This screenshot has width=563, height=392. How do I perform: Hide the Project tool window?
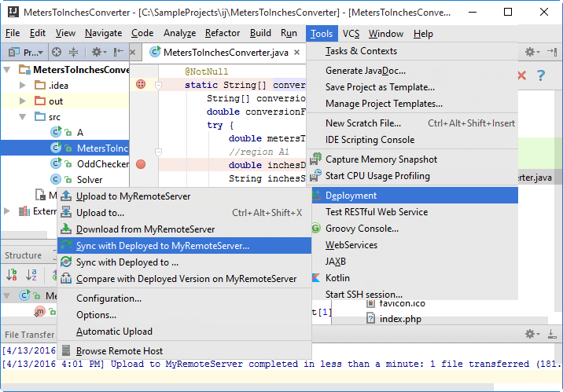click(119, 53)
